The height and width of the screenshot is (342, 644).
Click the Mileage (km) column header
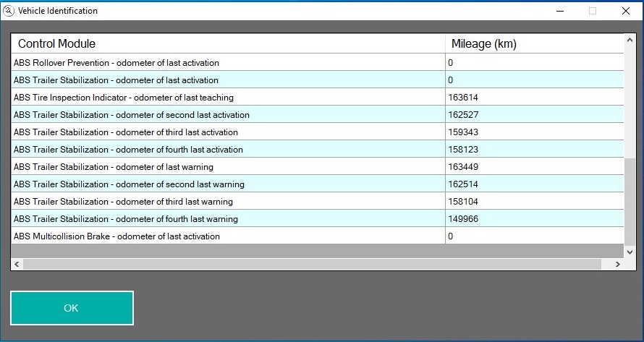coord(534,43)
